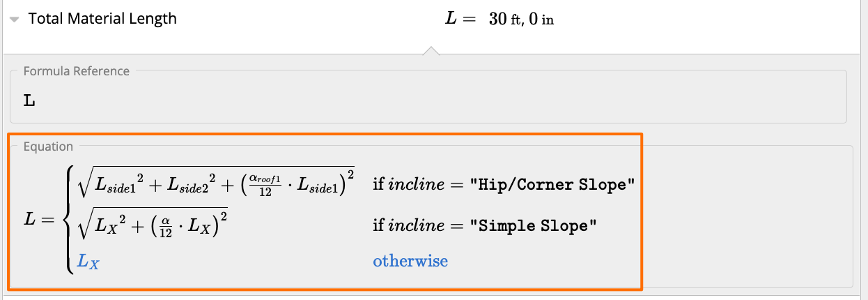Screen dimensions: 868x300
Task: Click the L_side2 squared term
Action: click(196, 185)
